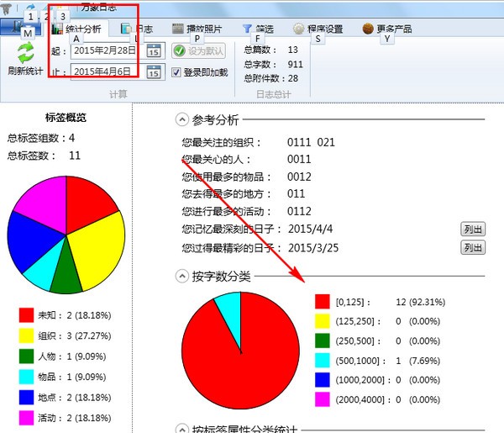Click the redo arrow in quick access toolbar
The width and height of the screenshot is (504, 433).
30,7
